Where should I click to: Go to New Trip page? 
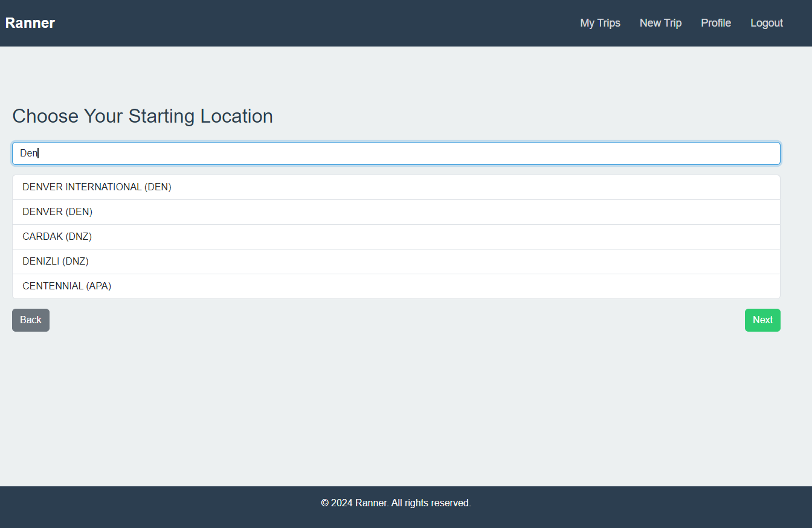(x=660, y=23)
